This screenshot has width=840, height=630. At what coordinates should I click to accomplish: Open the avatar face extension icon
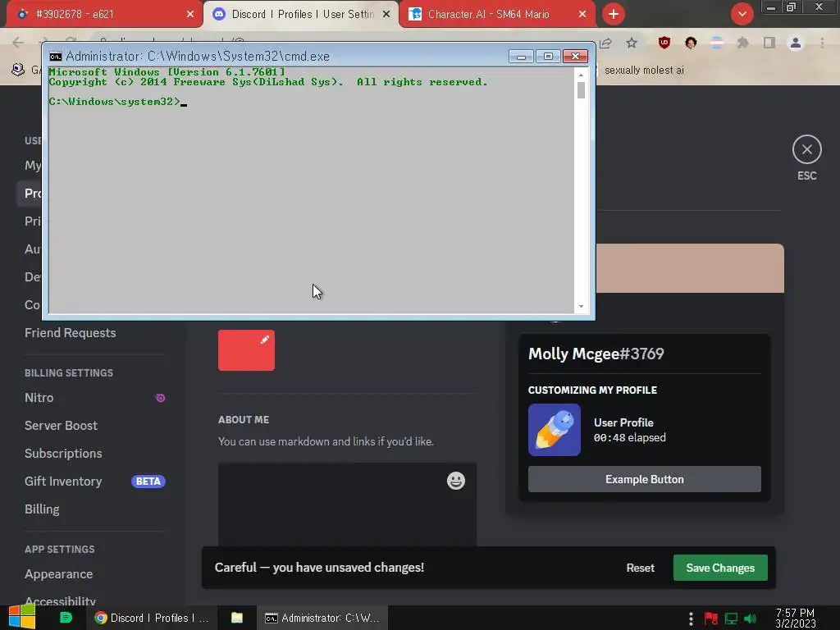point(691,43)
